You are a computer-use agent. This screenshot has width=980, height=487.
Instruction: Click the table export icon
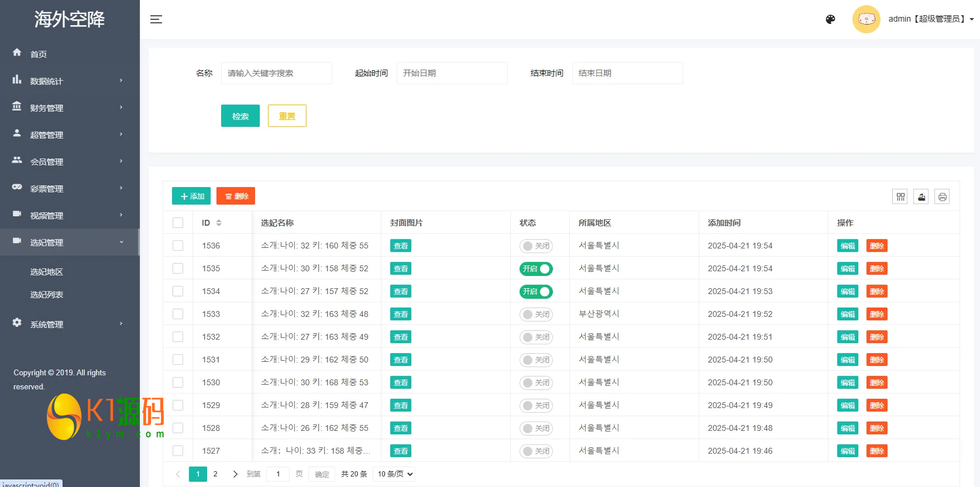921,196
